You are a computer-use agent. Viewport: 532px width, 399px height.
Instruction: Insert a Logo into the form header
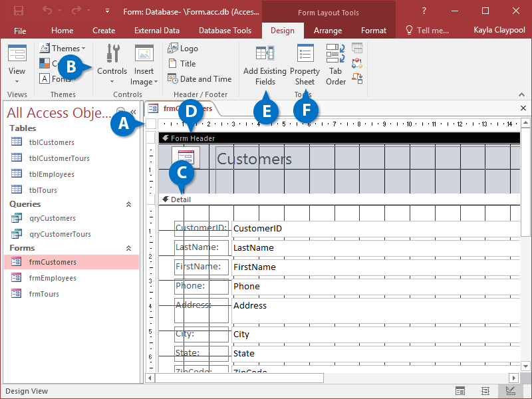(183, 49)
